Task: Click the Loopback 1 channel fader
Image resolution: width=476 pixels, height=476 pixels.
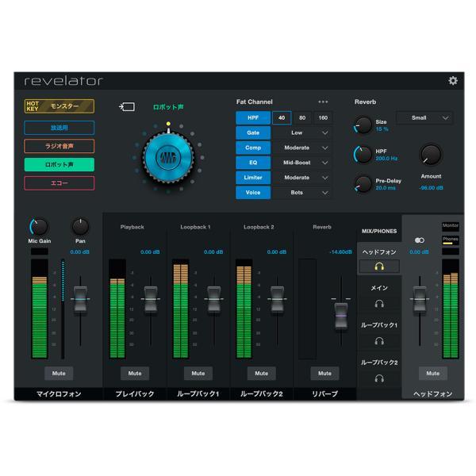Action: coord(214,299)
